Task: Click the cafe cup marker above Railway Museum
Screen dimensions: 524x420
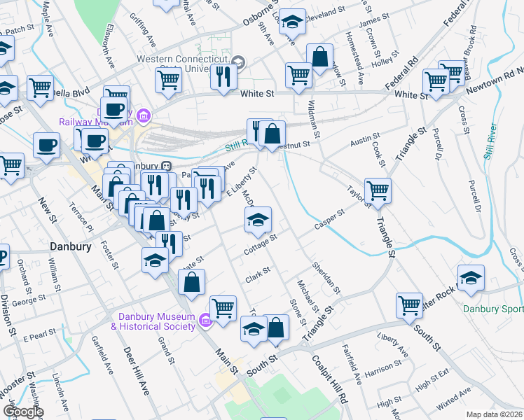Action: [113, 111]
